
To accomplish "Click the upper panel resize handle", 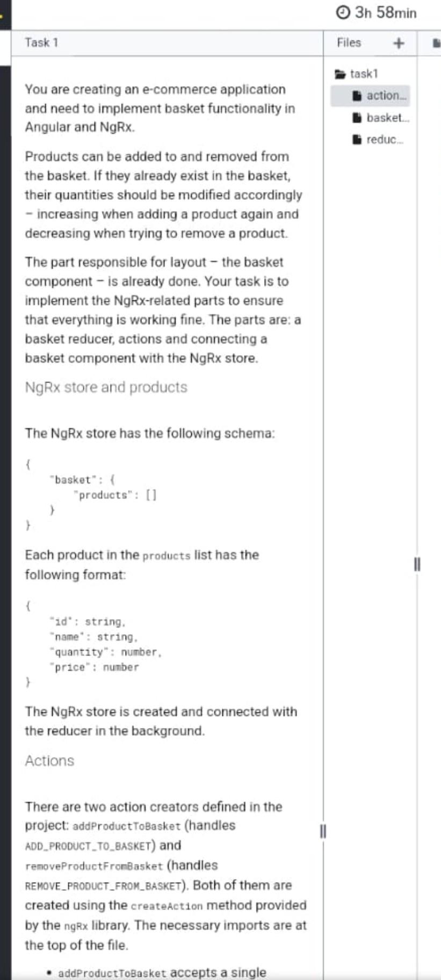I will pos(417,564).
